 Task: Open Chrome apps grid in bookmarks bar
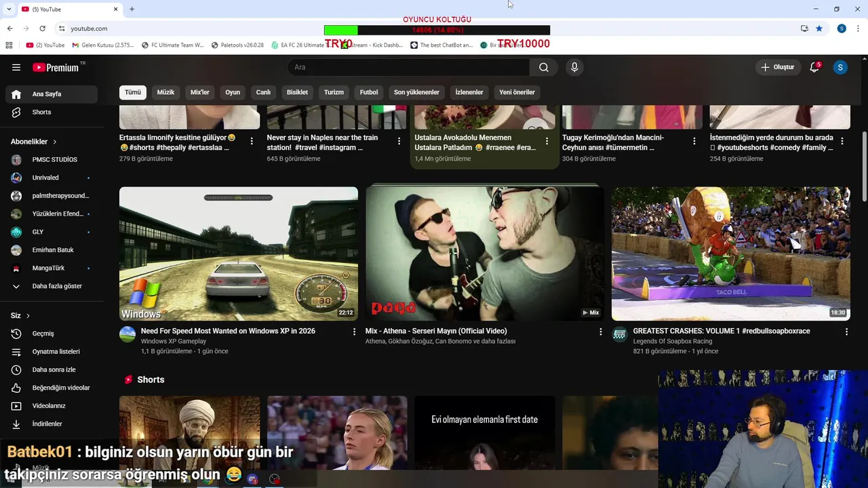(9, 45)
